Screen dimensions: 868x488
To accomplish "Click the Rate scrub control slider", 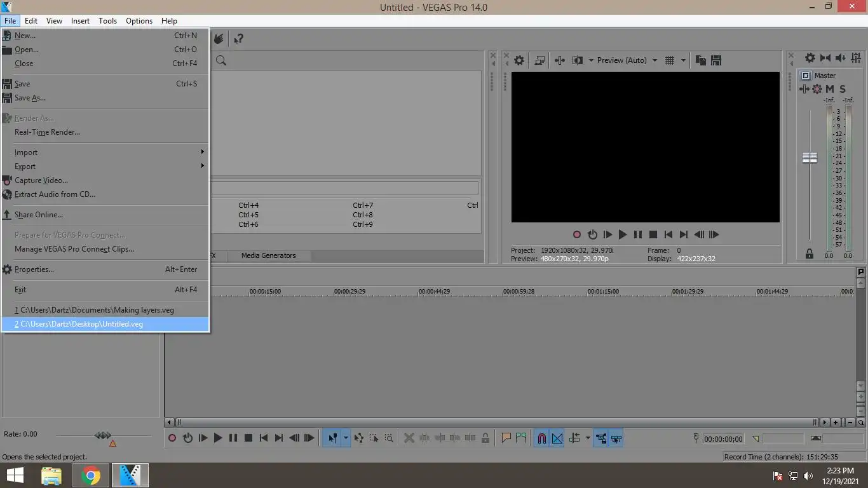I will [x=103, y=435].
